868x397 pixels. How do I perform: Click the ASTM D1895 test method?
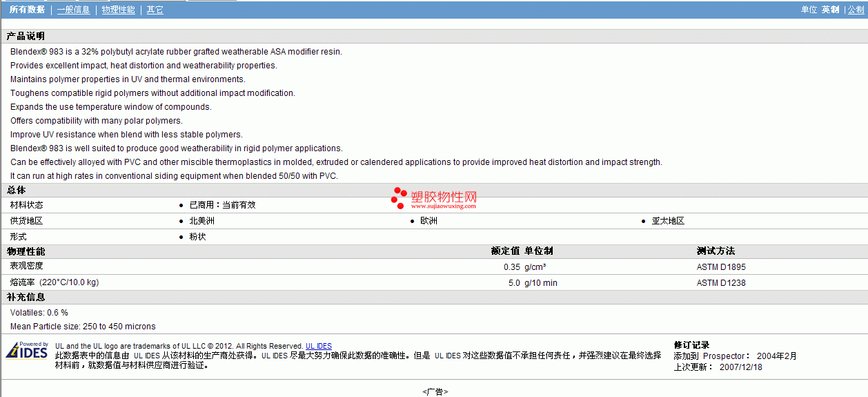pos(721,267)
